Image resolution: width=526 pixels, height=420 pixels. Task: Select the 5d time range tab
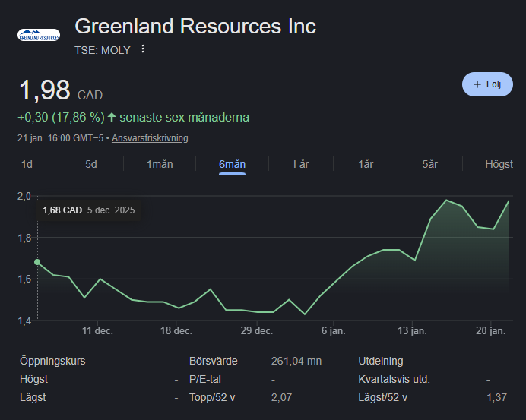coord(91,164)
